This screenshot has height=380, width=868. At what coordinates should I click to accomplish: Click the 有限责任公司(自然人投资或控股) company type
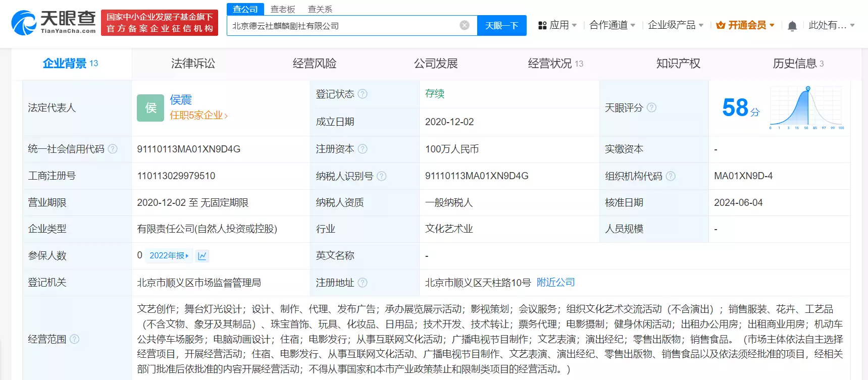[207, 229]
